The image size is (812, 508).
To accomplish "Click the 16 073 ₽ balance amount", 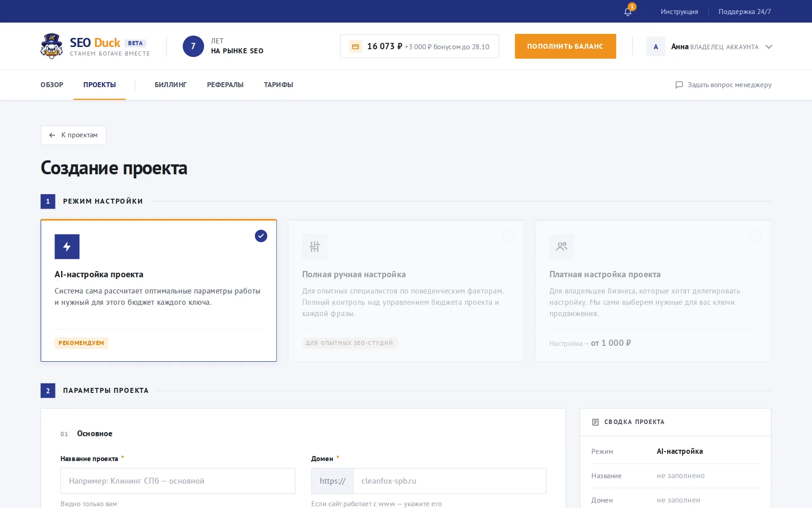I will (384, 46).
